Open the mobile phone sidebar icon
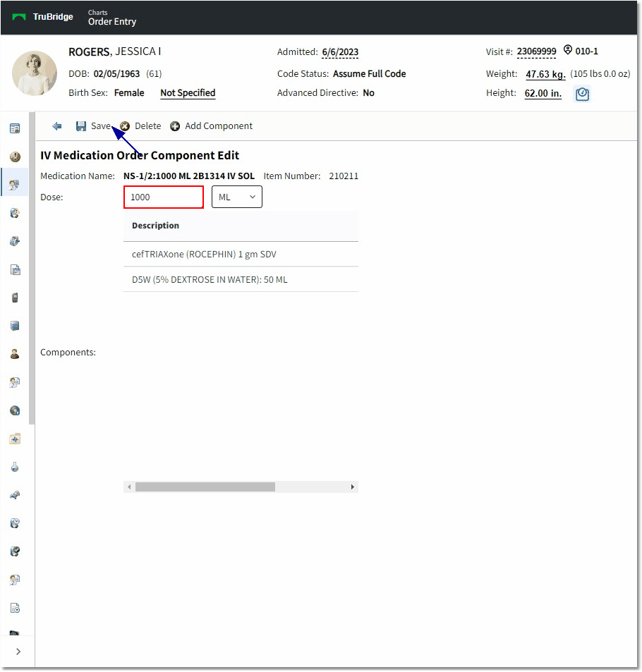642x672 pixels. pyautogui.click(x=15, y=298)
